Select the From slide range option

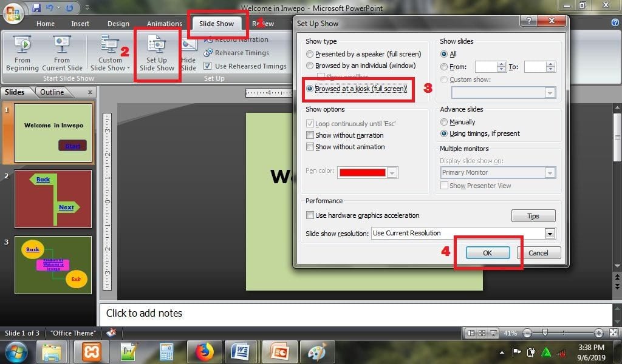point(453,67)
